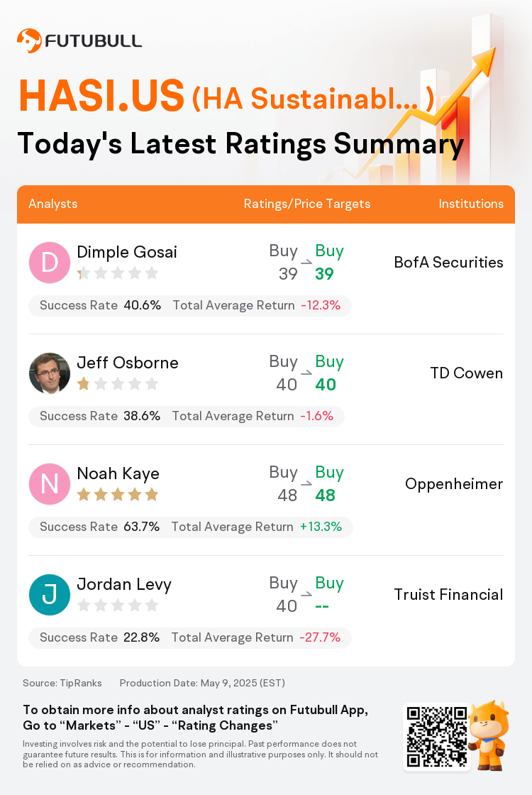Select the Analysts column header
This screenshot has height=795, width=532.
[x=52, y=204]
